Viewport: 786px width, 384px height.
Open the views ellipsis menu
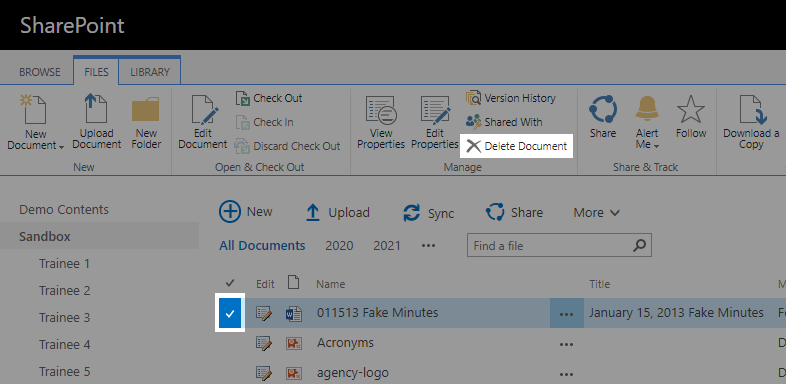428,246
